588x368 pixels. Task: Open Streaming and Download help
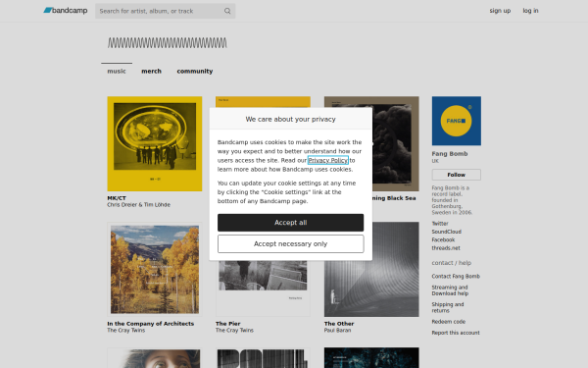click(450, 290)
